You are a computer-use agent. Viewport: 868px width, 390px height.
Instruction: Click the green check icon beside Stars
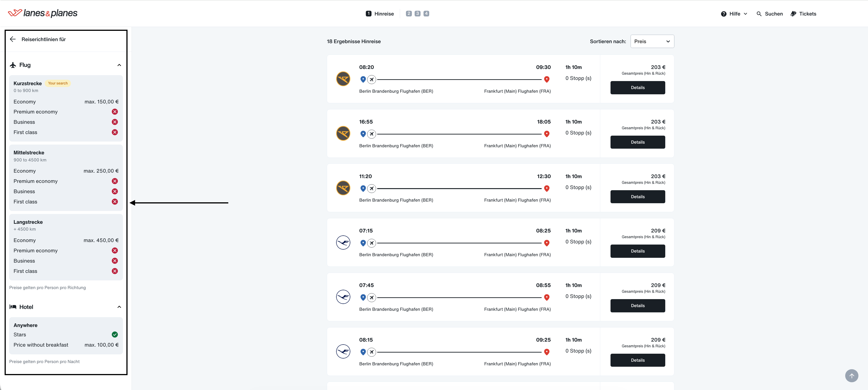coord(115,334)
